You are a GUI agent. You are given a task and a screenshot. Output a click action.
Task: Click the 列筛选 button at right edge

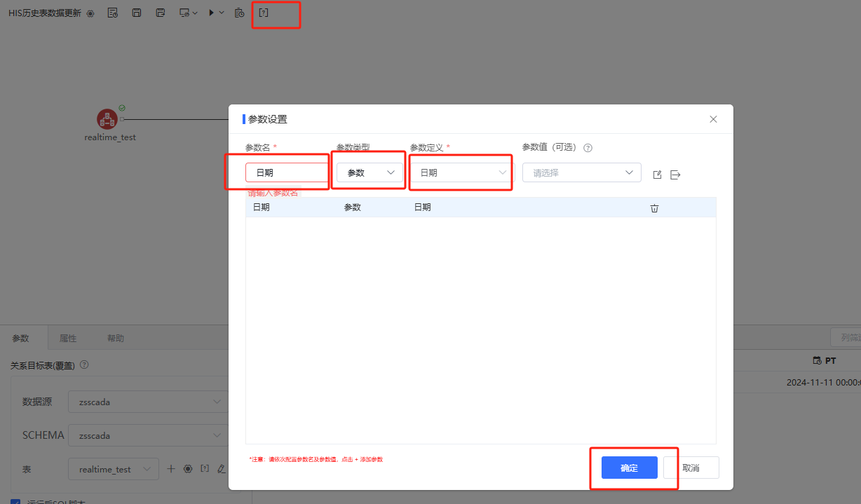point(846,338)
